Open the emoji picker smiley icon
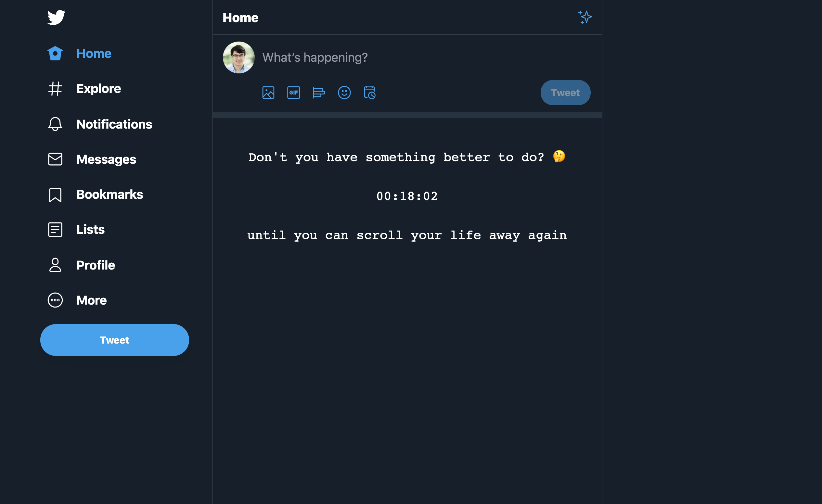Screen dimensions: 822x504 (x=344, y=93)
